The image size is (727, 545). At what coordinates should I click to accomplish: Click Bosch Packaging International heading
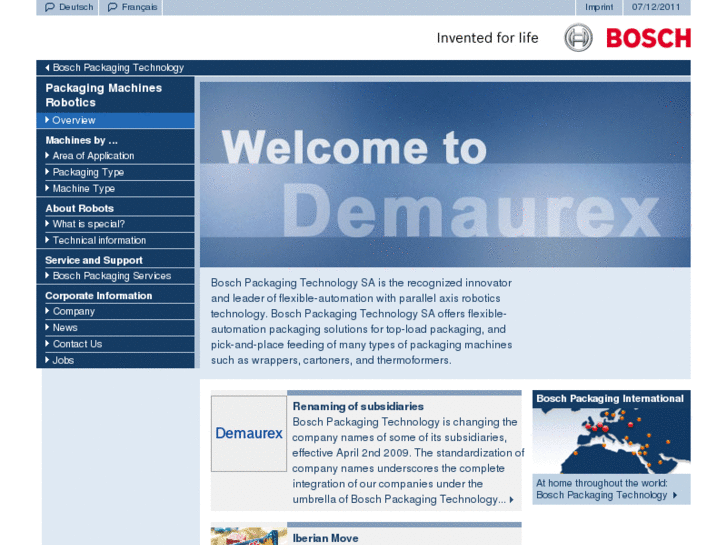point(610,398)
